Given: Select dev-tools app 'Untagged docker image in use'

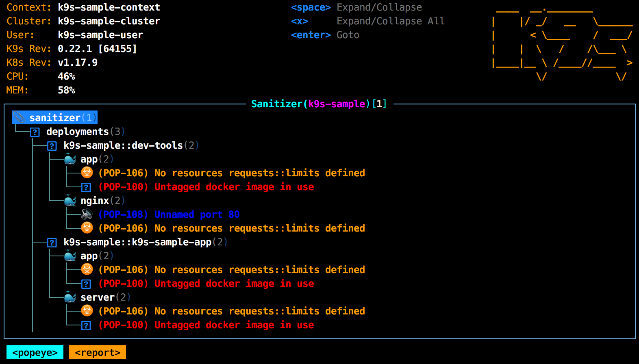Looking at the screenshot, I should pos(206,187).
